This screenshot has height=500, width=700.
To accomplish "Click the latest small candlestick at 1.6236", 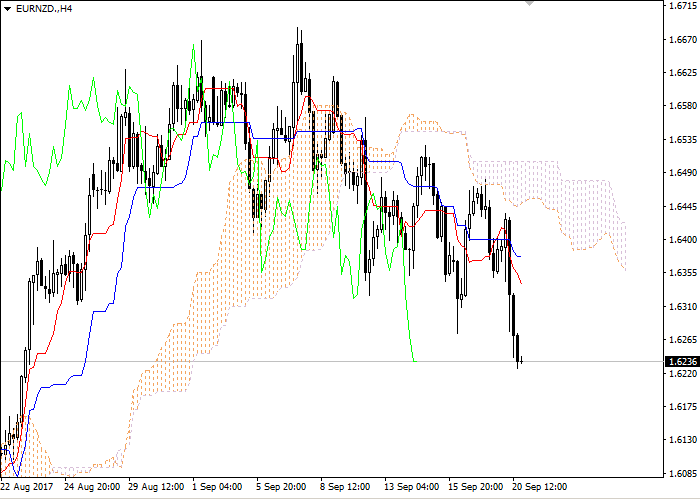I will click(x=521, y=360).
